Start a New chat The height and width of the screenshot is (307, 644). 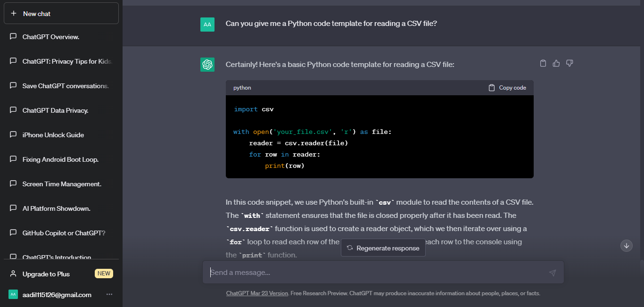tap(61, 14)
